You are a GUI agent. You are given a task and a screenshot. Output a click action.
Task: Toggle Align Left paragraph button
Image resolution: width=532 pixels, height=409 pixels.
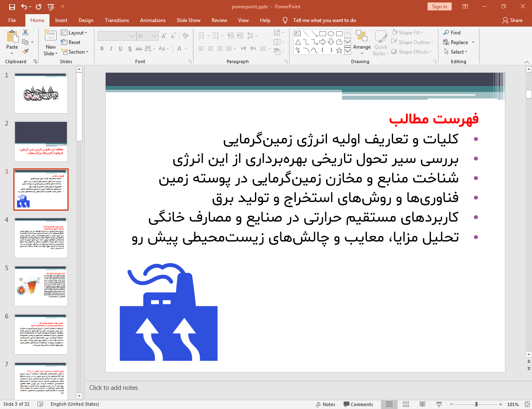point(201,49)
